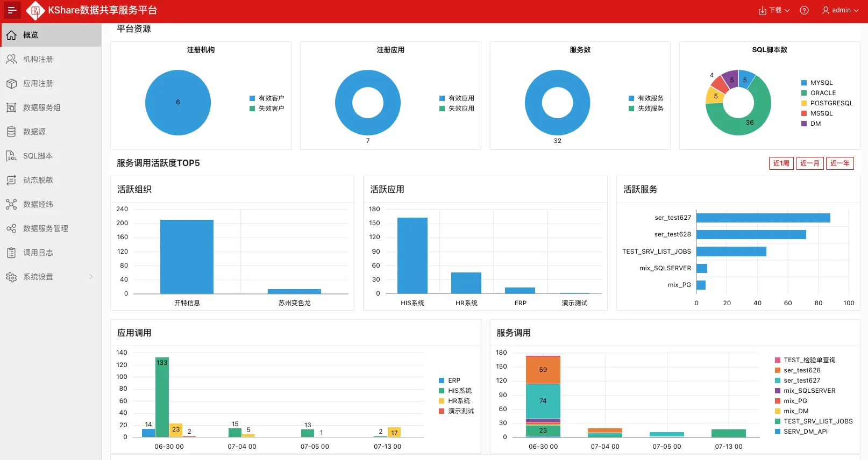Click the help question mark icon
Viewport: 868px width, 460px height.
(804, 10)
